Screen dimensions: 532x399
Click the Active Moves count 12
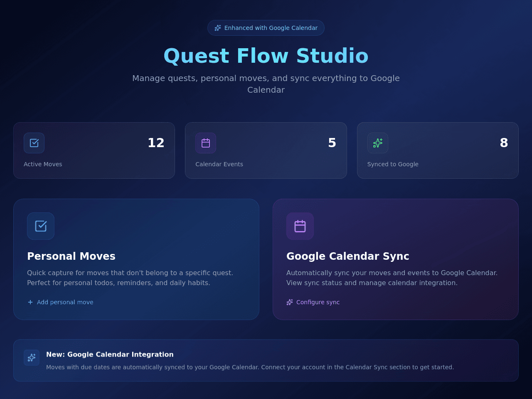[x=156, y=143]
